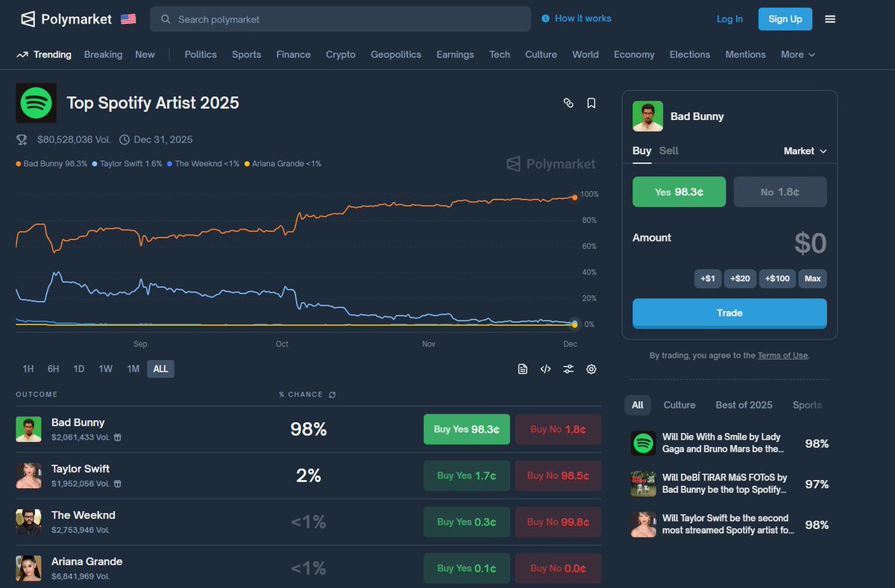
Task: Select the Best of 2025 filter
Action: (x=744, y=405)
